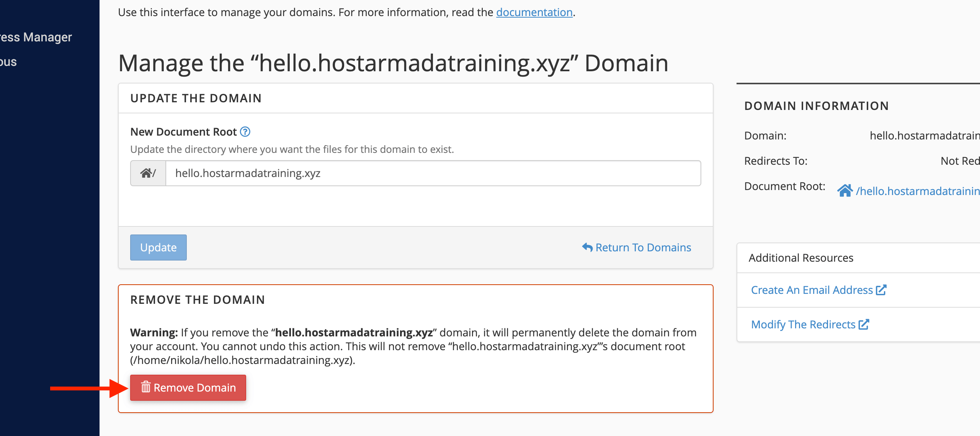The width and height of the screenshot is (980, 436).
Task: Click the trash icon inside the Remove Domain button
Action: click(x=145, y=387)
